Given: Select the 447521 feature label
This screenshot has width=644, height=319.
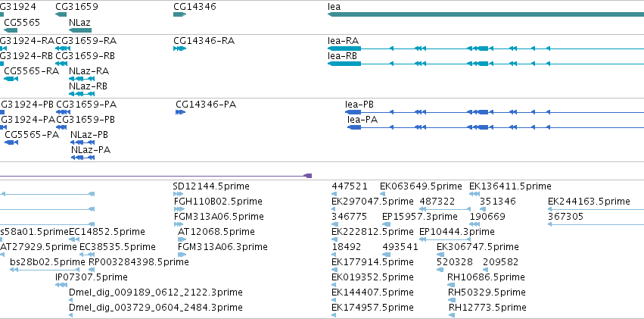Looking at the screenshot, I should tap(350, 186).
